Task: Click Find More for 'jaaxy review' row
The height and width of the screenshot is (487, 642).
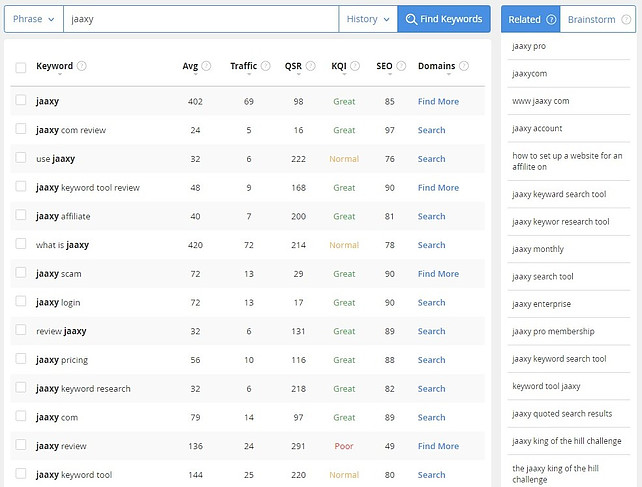Action: point(438,446)
